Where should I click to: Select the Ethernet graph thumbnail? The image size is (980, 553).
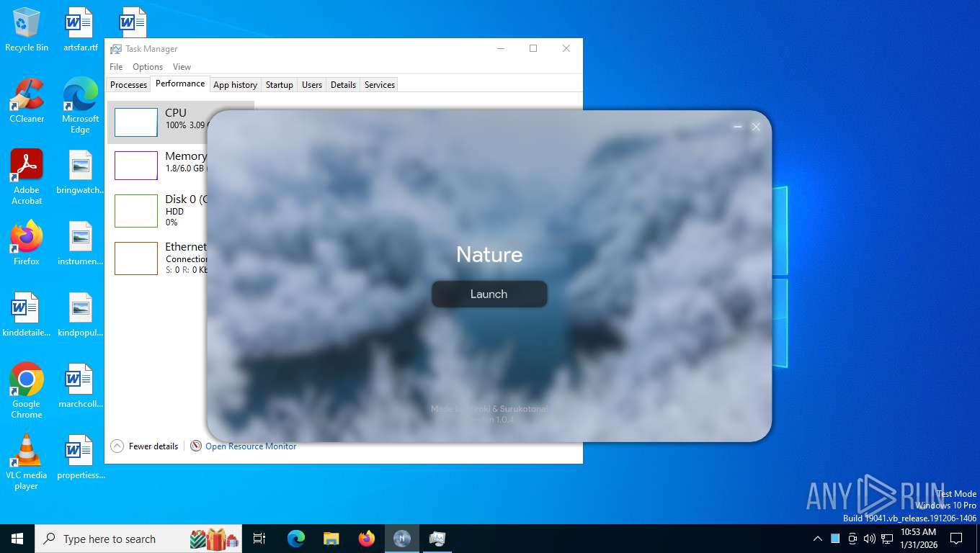click(x=136, y=258)
